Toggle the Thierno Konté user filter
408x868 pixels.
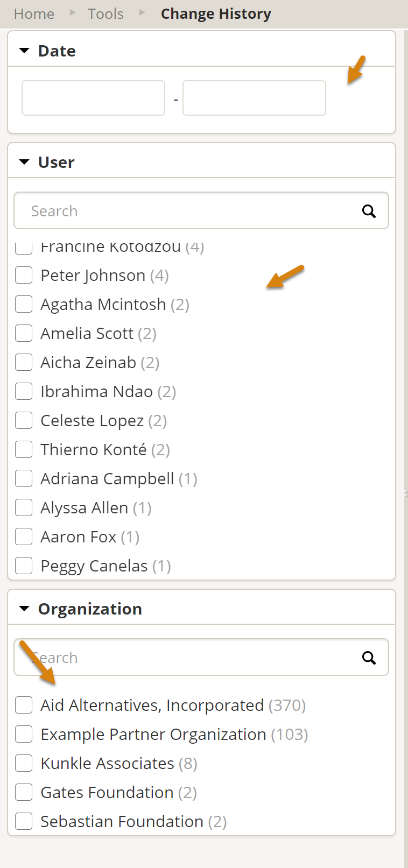(x=24, y=449)
